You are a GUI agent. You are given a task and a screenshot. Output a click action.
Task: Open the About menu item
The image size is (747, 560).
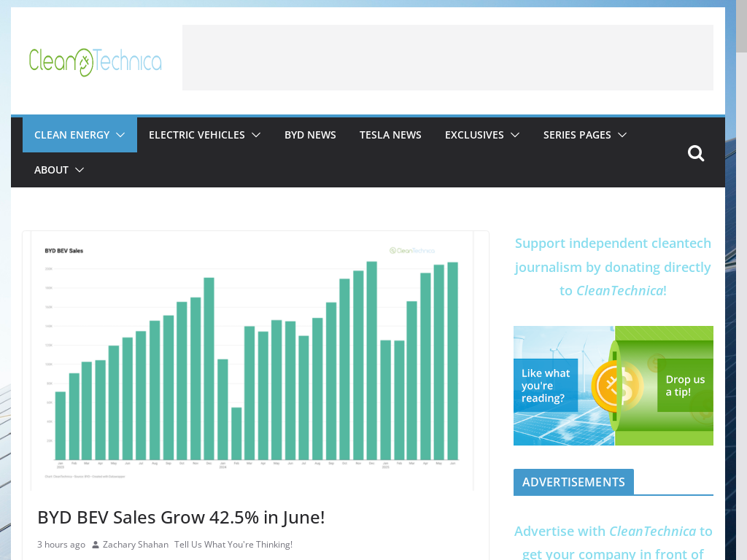click(x=51, y=170)
